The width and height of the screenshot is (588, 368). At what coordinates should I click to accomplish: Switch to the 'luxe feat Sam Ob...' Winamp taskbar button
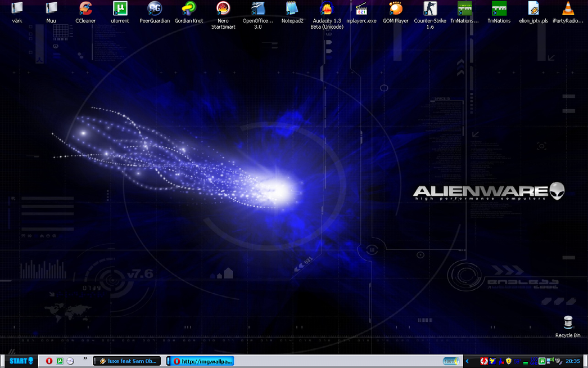(126, 361)
